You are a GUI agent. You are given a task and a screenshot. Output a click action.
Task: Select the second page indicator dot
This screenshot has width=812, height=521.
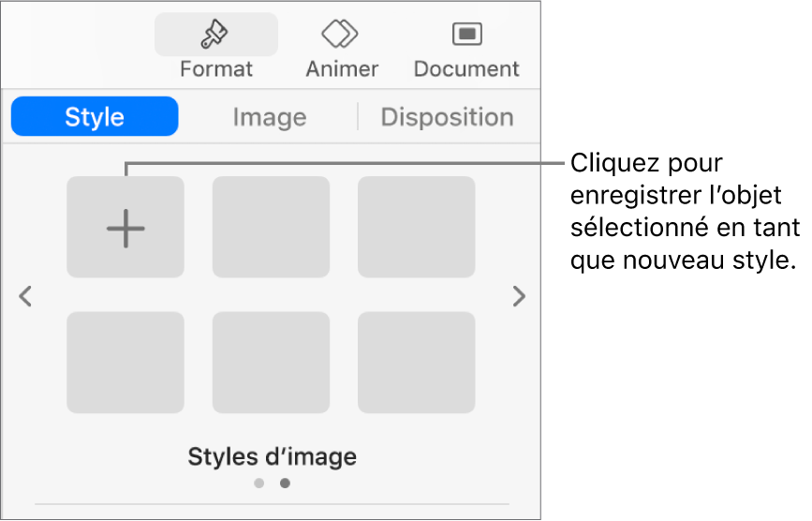[x=285, y=484]
